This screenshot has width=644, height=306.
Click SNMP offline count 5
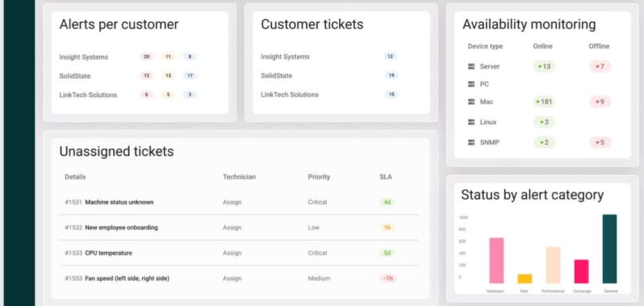tap(600, 143)
